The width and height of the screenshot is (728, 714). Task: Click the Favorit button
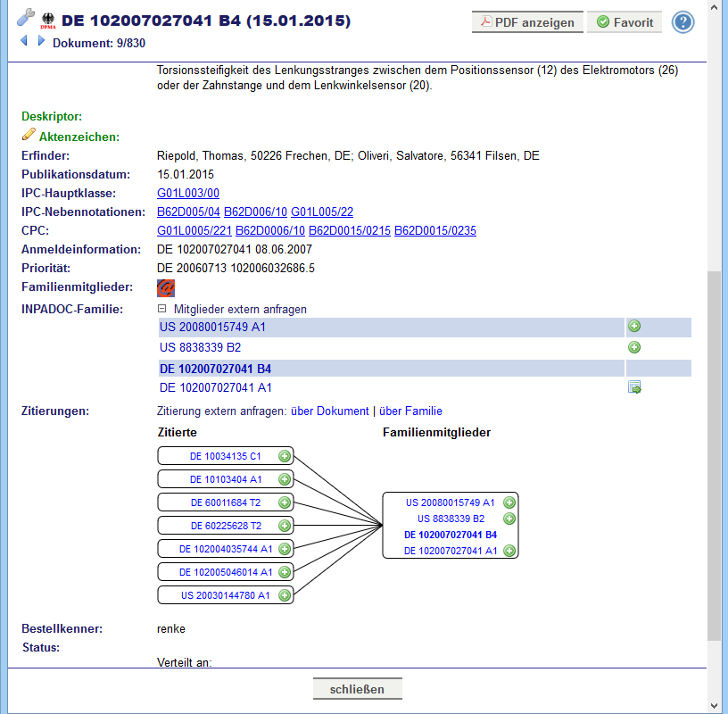coord(625,22)
